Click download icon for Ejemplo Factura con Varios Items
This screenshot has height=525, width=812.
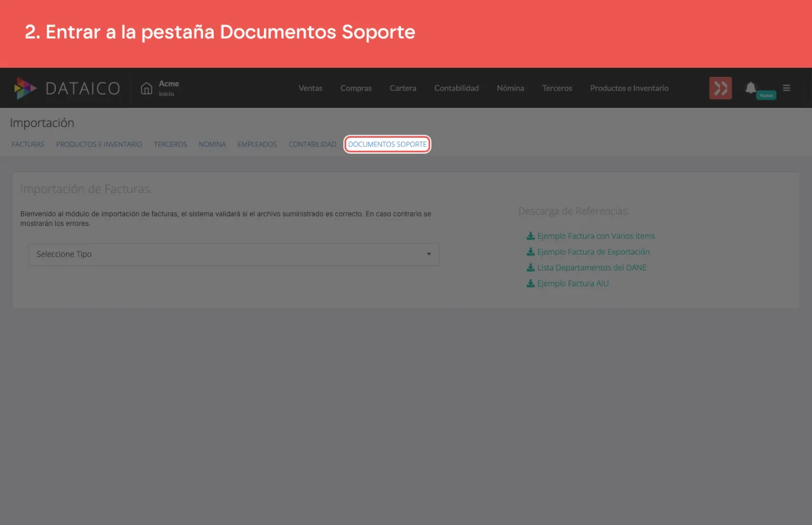click(530, 236)
